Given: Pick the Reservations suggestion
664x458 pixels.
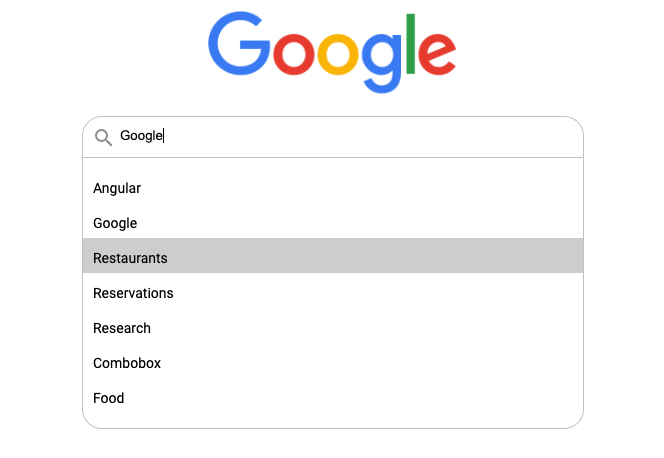Looking at the screenshot, I should point(333,293).
